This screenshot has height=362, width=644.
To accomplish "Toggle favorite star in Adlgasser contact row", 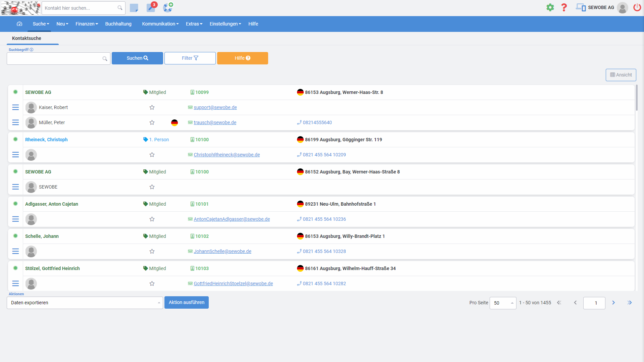I will [x=152, y=219].
